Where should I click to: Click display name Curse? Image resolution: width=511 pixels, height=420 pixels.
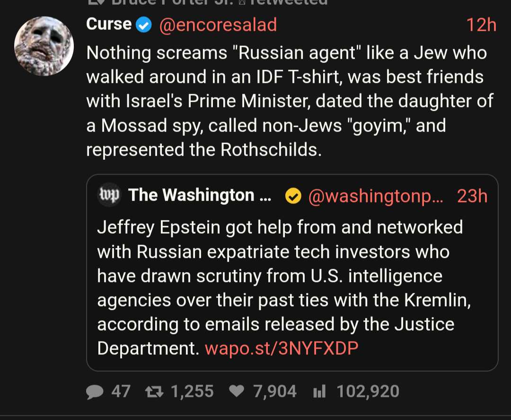coord(109,24)
